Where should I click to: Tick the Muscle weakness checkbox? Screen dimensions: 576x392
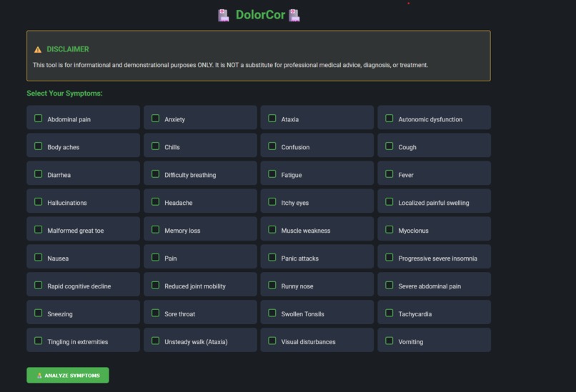click(x=272, y=229)
